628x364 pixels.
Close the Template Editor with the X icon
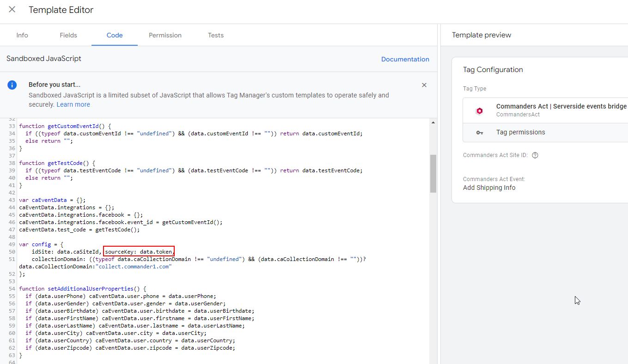point(12,10)
